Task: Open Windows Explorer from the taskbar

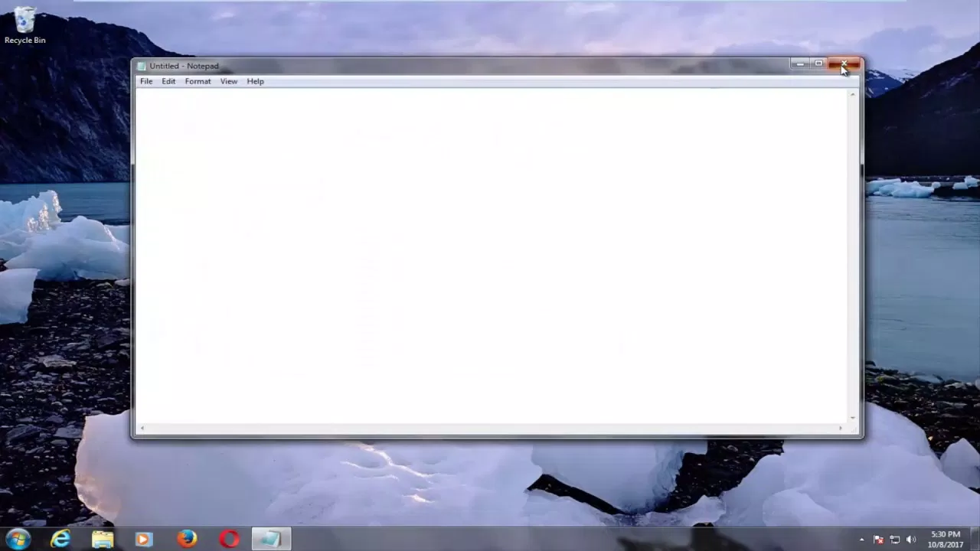Action: (103, 539)
